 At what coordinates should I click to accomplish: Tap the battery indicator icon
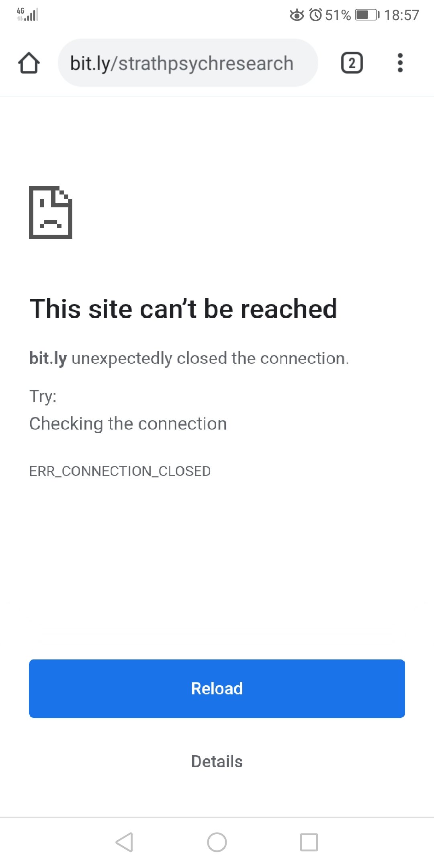(367, 15)
